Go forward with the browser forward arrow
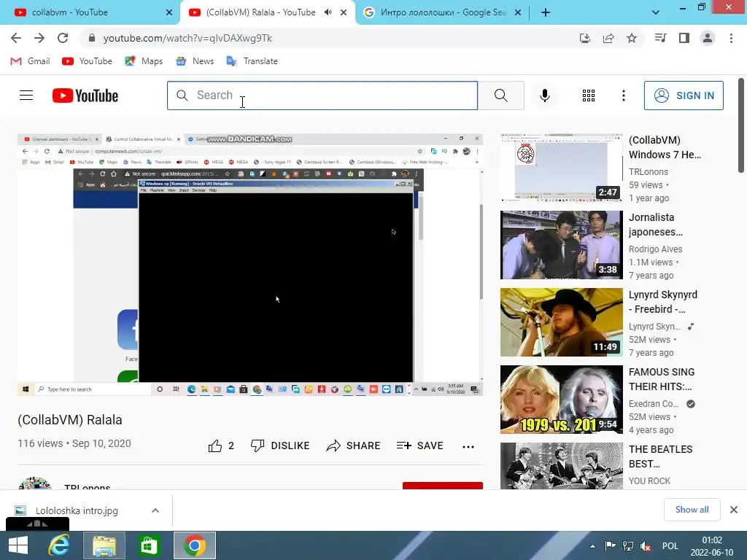747x560 pixels. click(39, 38)
